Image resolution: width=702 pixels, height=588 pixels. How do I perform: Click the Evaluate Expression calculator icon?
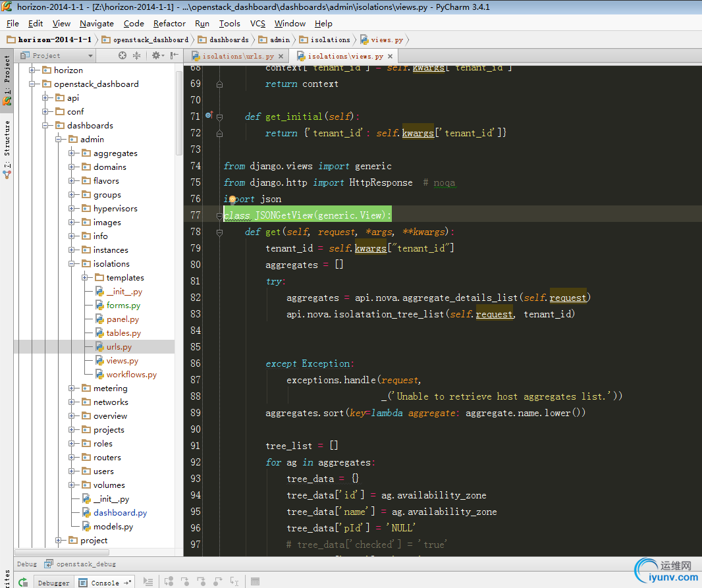click(x=256, y=582)
